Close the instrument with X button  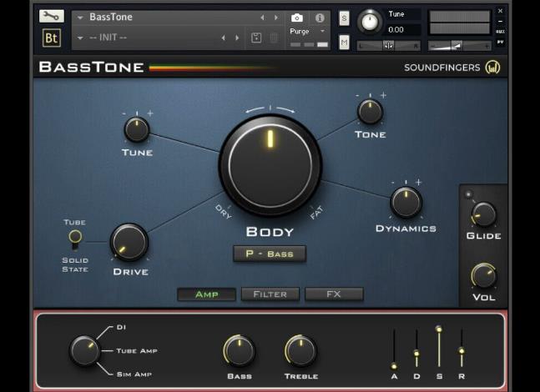501,11
